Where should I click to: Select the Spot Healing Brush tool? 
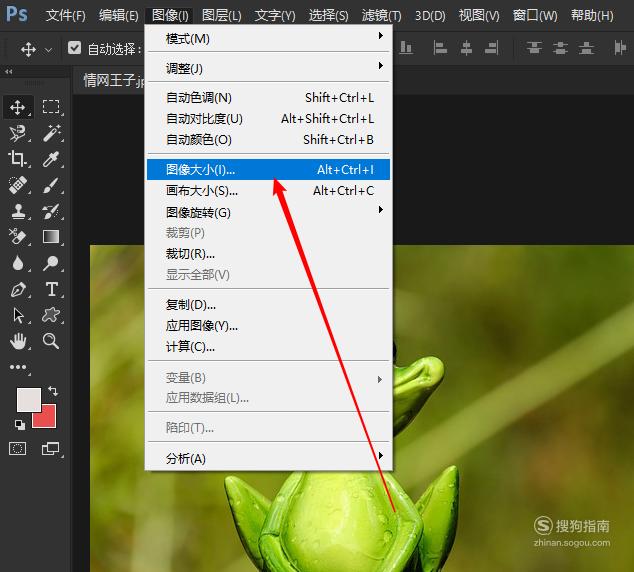pyautogui.click(x=17, y=185)
